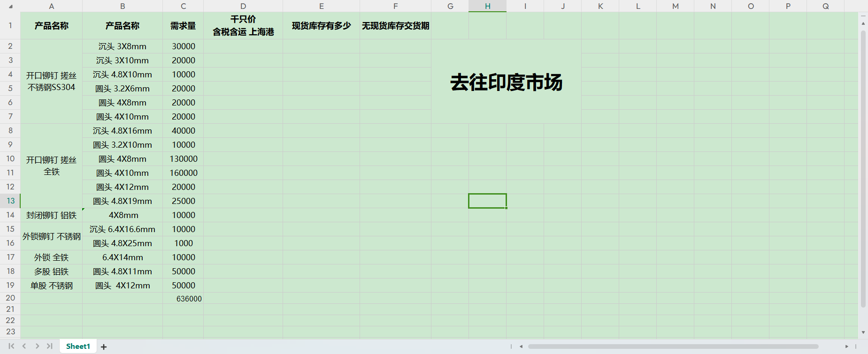The width and height of the screenshot is (868, 354).
Task: Click the 去往印度市场 title cell
Action: click(x=507, y=82)
